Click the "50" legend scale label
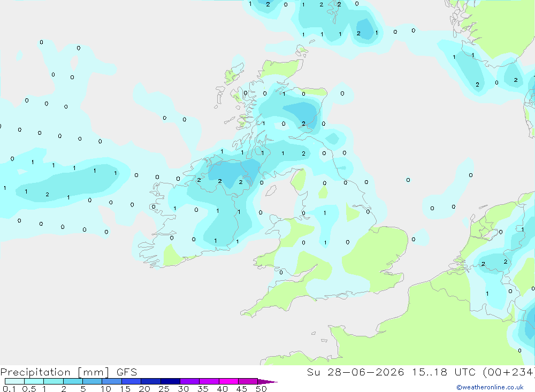The image size is (535, 392). tap(261, 389)
